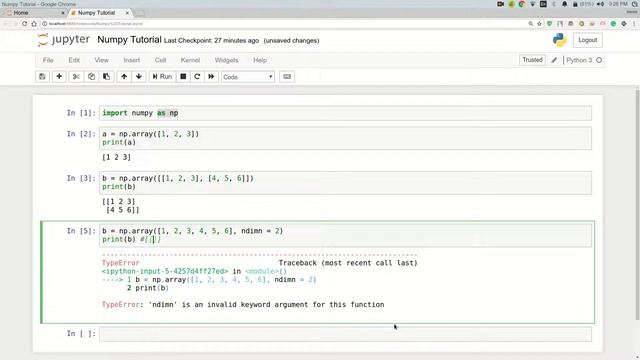This screenshot has width=640, height=360.
Task: Click the notification bell in system tray
Action: click(564, 4)
